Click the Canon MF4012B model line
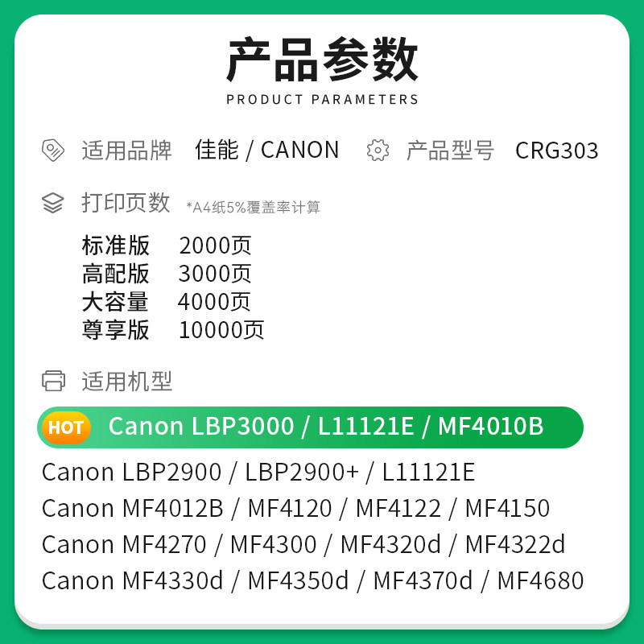The height and width of the screenshot is (644, 644). [x=295, y=508]
